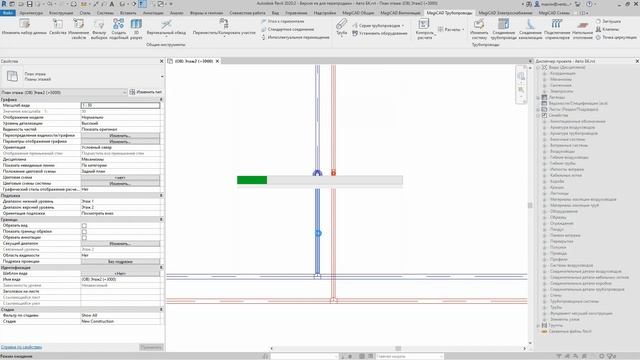Viewport: 640px width, 360px height.
Task: Click the green progress bar
Action: 252,180
